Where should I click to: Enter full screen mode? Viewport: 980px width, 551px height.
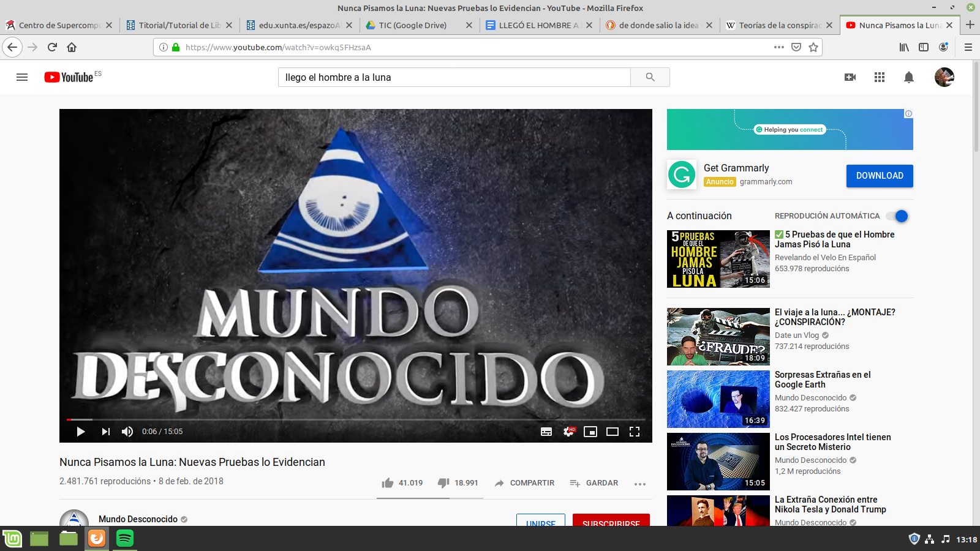pyautogui.click(x=635, y=432)
